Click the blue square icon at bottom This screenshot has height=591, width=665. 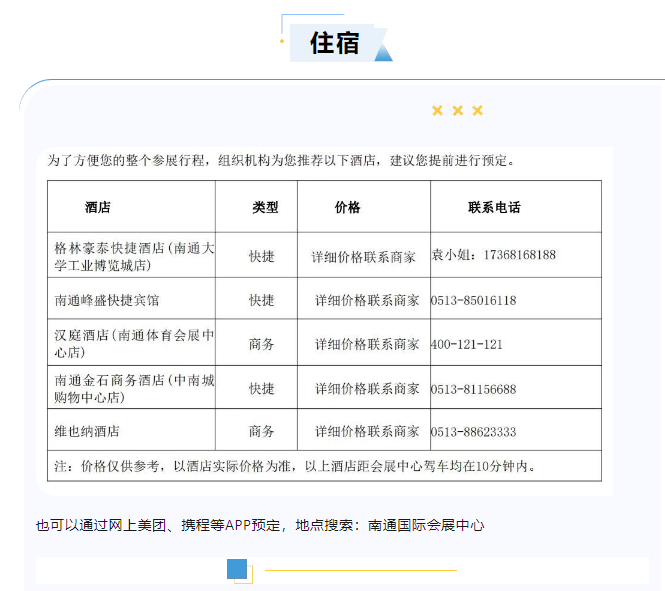pos(238,569)
